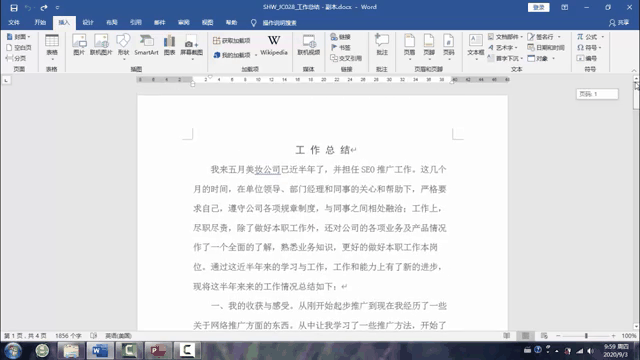Open File Explorer from taskbar
Image resolution: width=640 pixels, height=360 pixels.
(71, 350)
